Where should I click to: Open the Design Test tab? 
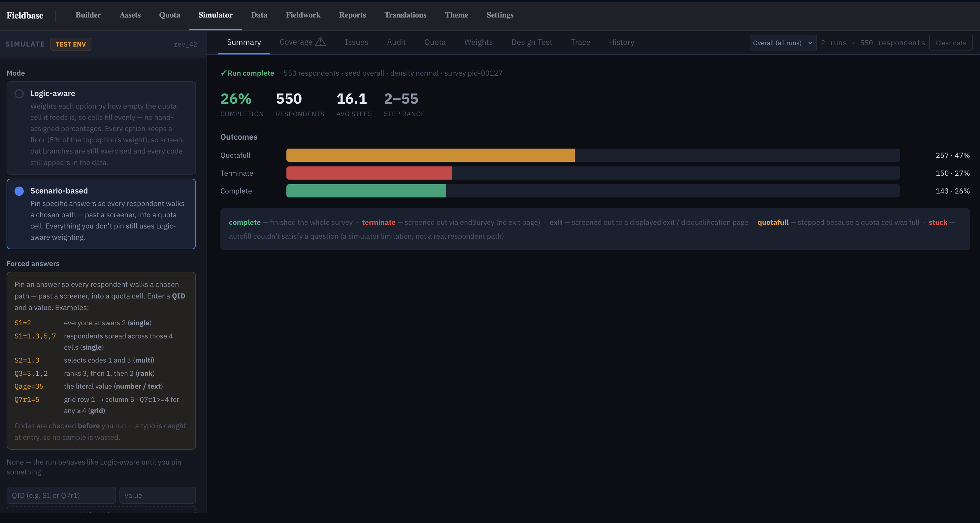(532, 42)
